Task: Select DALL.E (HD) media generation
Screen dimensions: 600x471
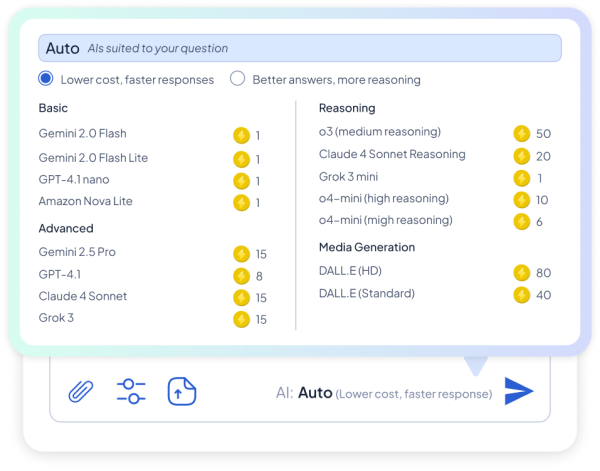Action: click(x=351, y=271)
